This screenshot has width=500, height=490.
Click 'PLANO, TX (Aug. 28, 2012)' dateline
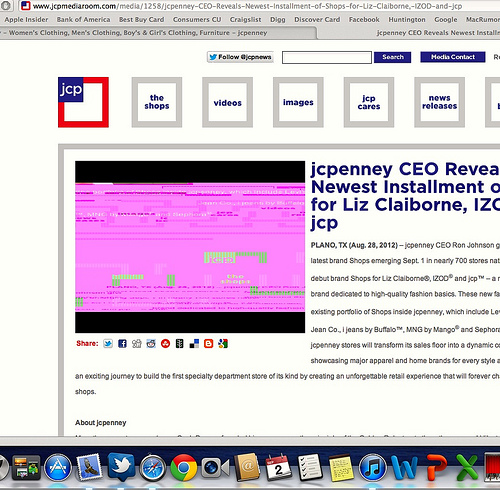coord(354,245)
